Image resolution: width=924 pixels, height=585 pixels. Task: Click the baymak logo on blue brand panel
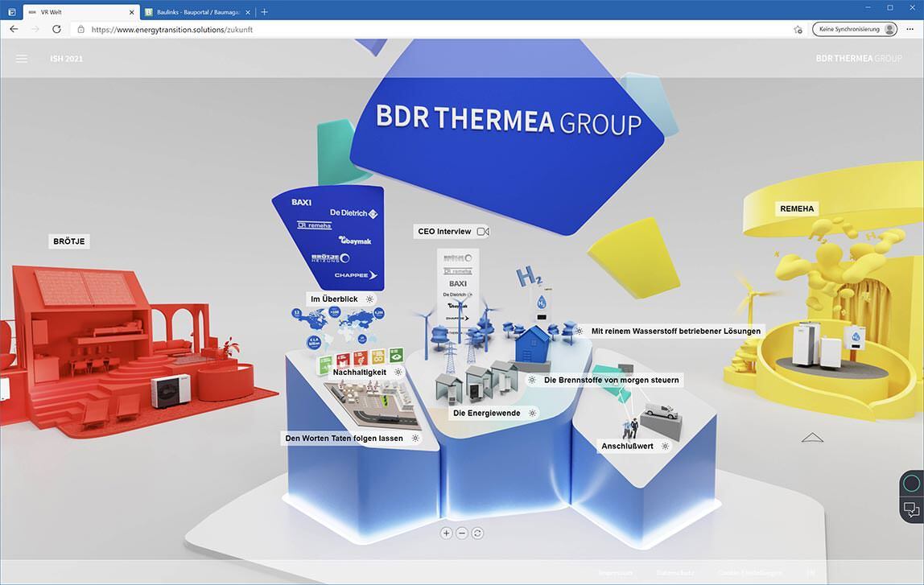pos(355,241)
